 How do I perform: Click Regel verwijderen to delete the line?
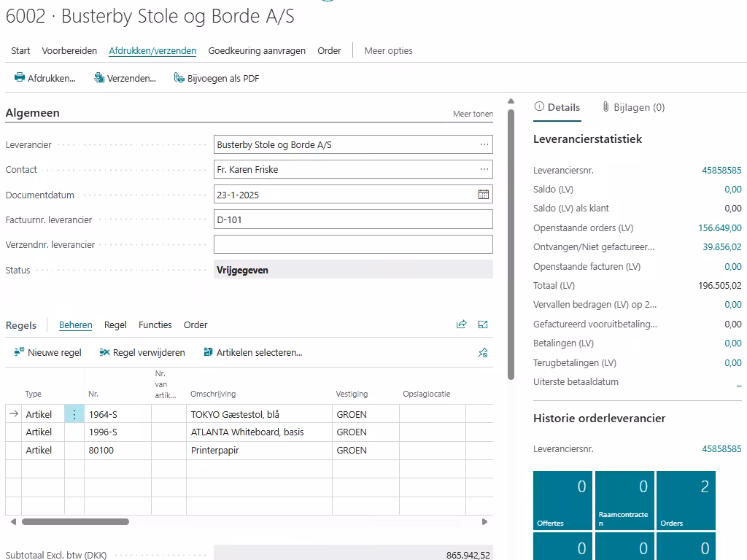tap(142, 353)
